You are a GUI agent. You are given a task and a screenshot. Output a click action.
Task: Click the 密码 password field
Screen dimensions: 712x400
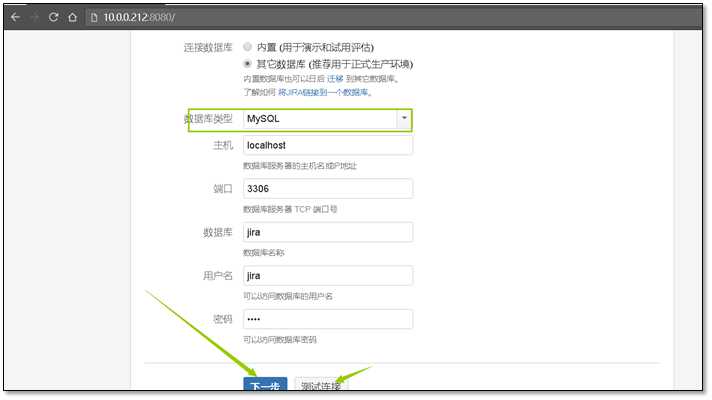(327, 319)
